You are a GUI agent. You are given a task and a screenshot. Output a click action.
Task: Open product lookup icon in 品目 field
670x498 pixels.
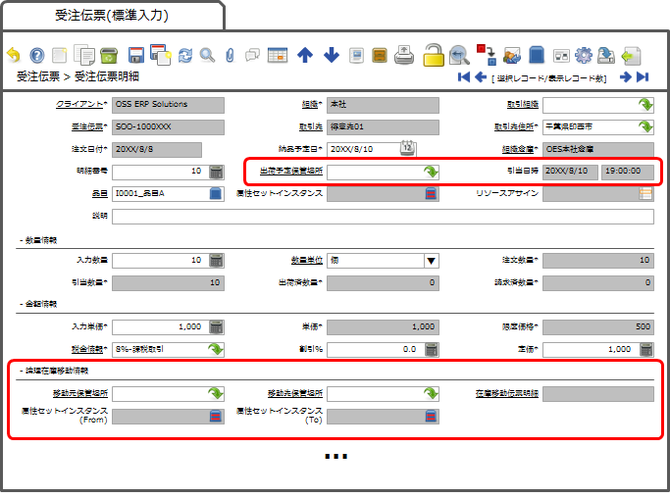coord(216,194)
